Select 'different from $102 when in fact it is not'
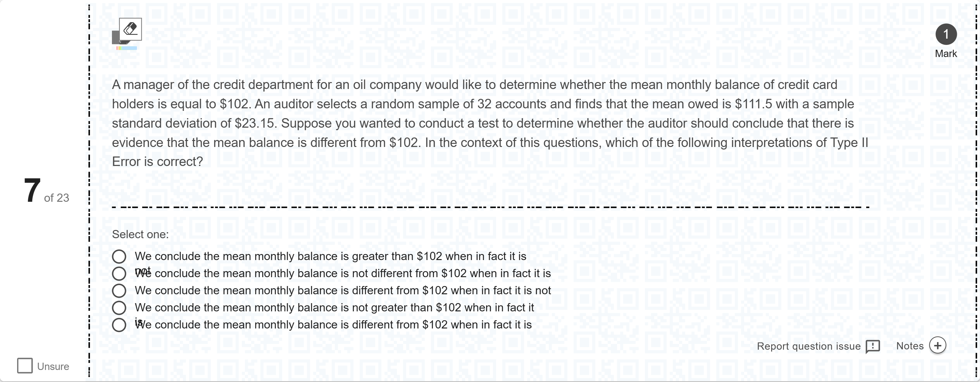 (119, 291)
